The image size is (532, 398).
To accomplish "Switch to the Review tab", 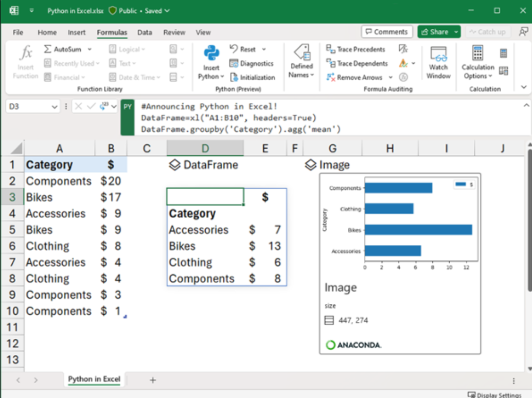I will click(x=174, y=32).
